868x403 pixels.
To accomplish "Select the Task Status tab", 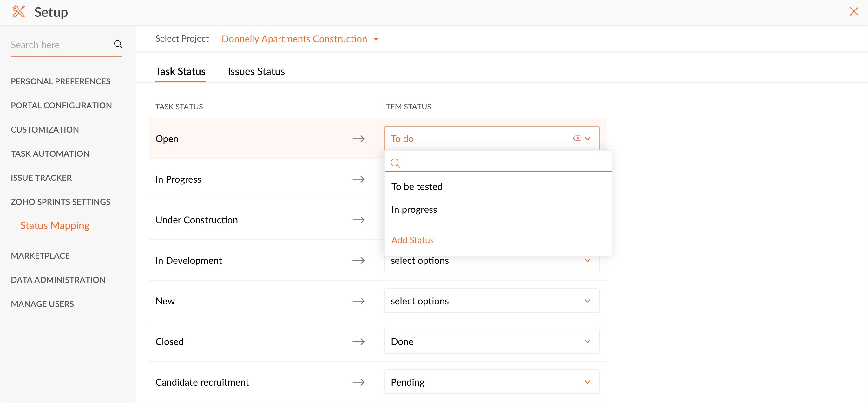I will click(x=180, y=71).
